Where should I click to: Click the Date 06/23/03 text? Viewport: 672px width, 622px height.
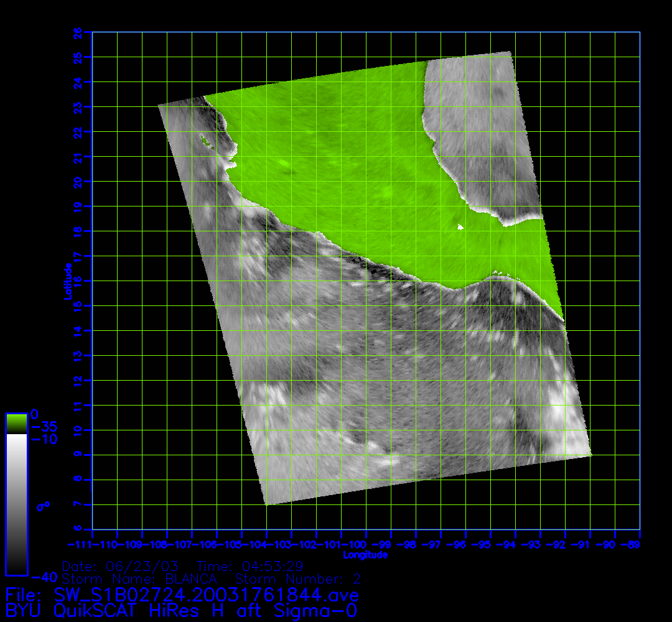click(x=121, y=566)
